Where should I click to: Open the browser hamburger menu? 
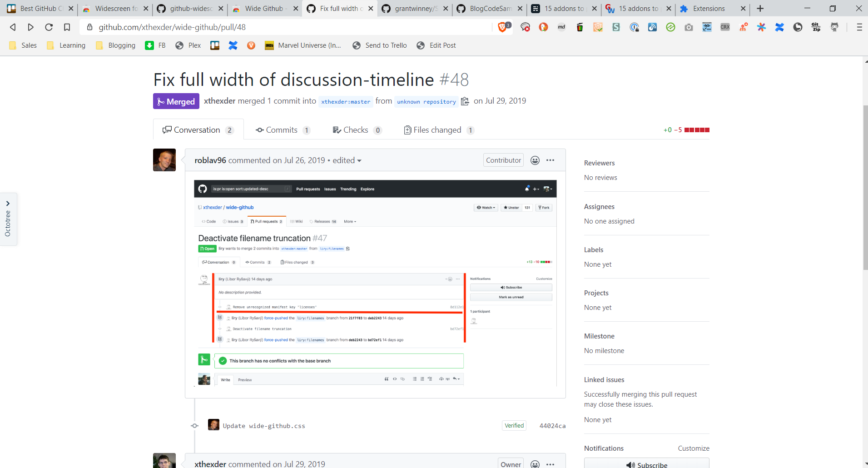point(859,27)
